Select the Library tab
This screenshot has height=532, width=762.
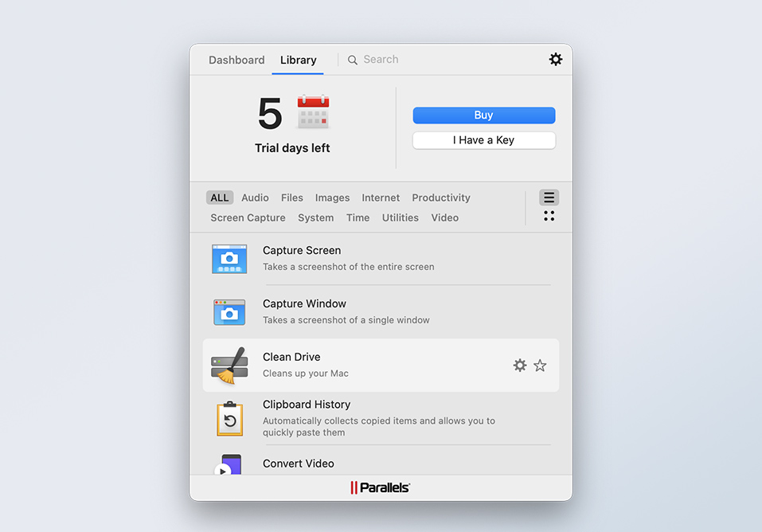[x=298, y=60]
